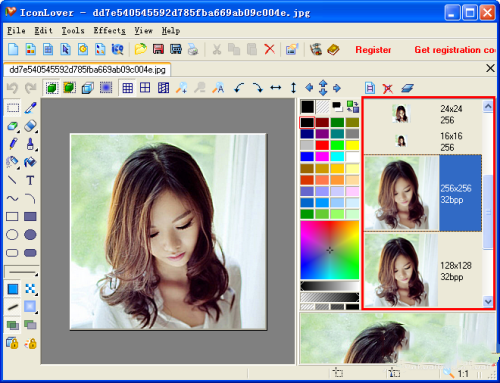The width and height of the screenshot is (500, 383).
Task: Select the color picker eyedropper tool
Action: 30,108
